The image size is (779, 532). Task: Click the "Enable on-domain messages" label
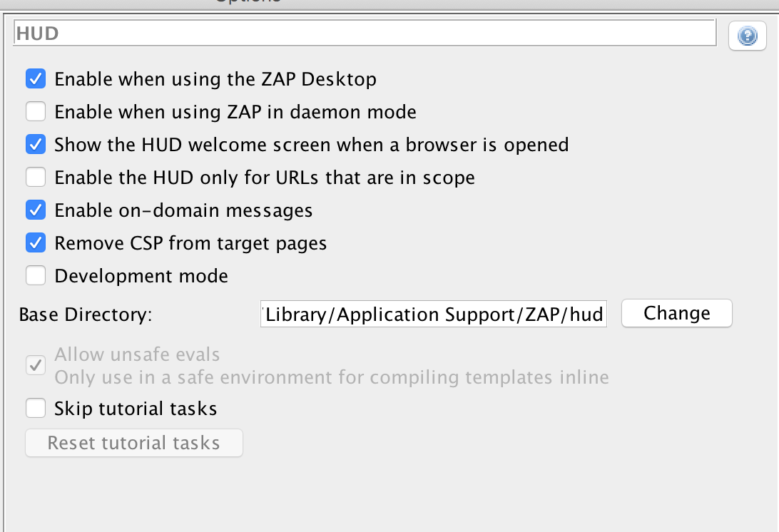(183, 210)
